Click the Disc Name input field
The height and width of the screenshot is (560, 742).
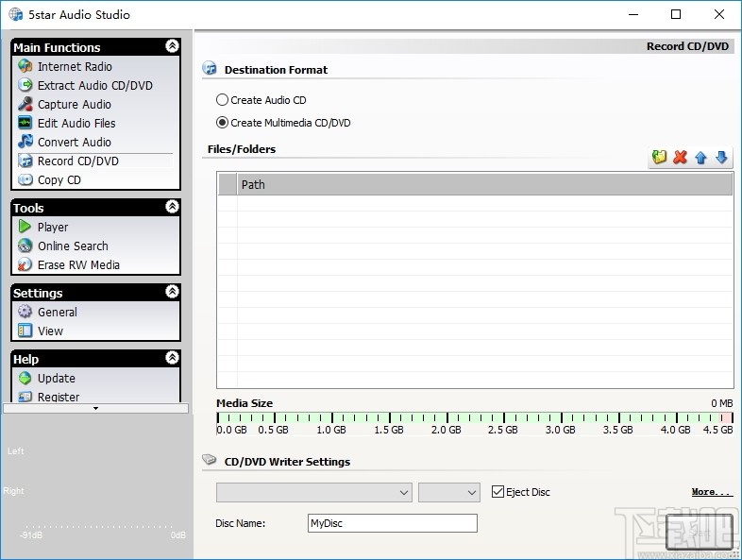393,523
